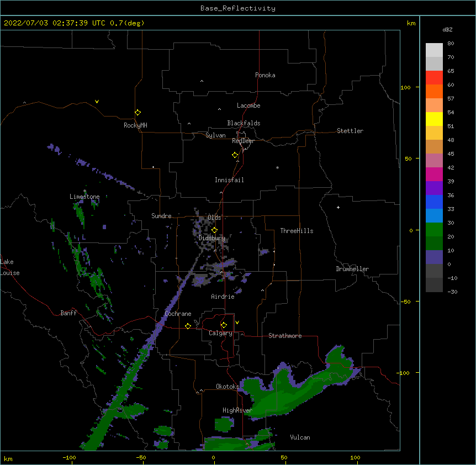476x465 pixels.
Task: Select the light gray 80 dBZ color swatch
Action: [x=434, y=50]
